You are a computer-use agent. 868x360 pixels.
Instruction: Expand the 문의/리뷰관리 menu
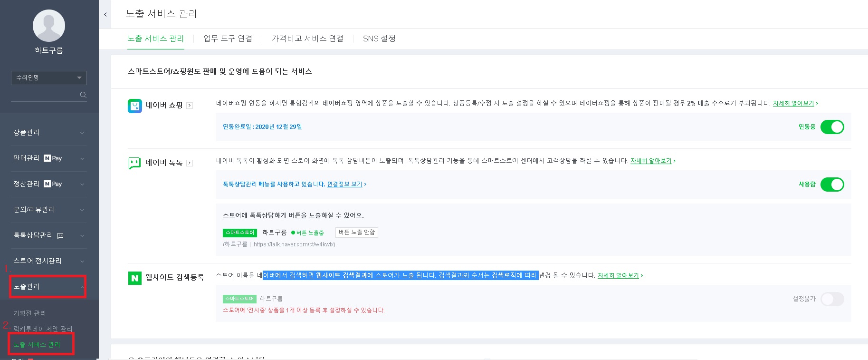(49, 210)
